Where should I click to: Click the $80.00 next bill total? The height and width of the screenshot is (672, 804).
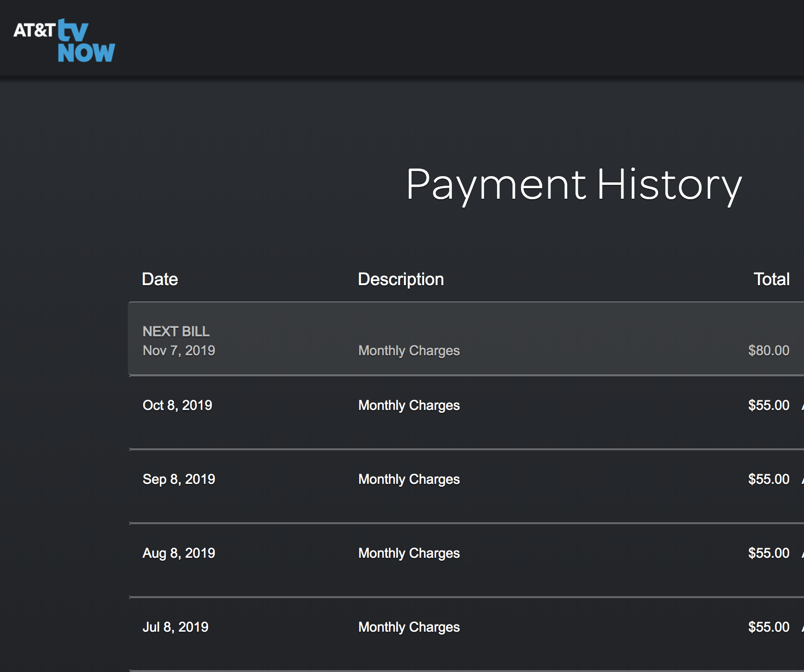click(x=768, y=350)
